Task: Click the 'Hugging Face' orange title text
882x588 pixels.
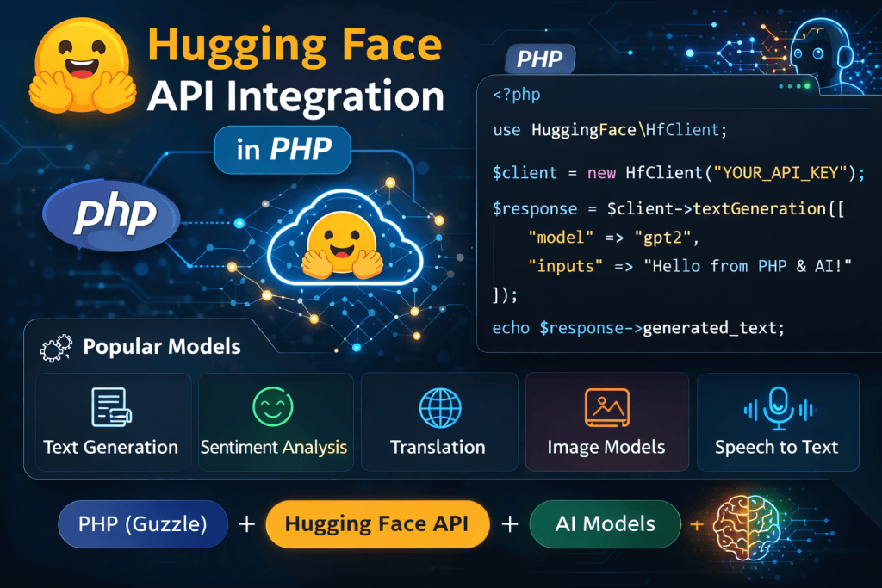Action: pyautogui.click(x=295, y=46)
